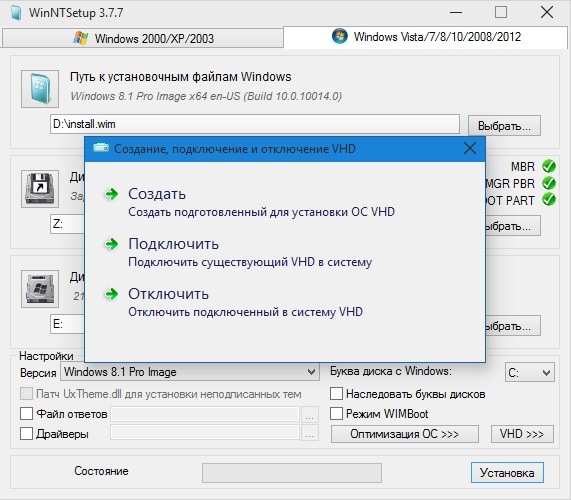
Task: Click Выбрать button for boot drive Z:
Action: tap(513, 226)
